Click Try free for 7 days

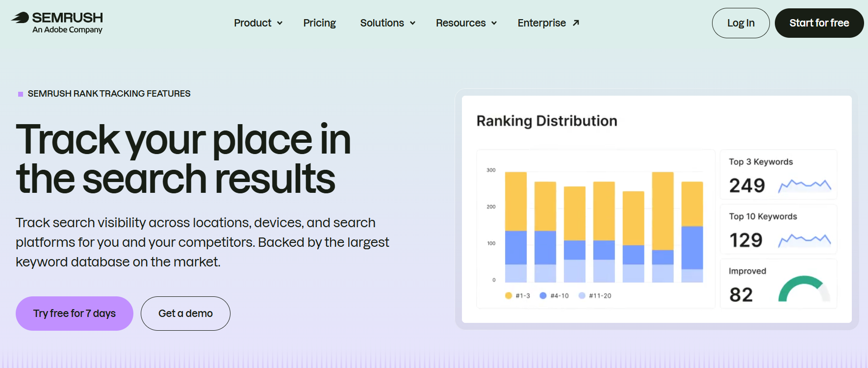pyautogui.click(x=75, y=314)
